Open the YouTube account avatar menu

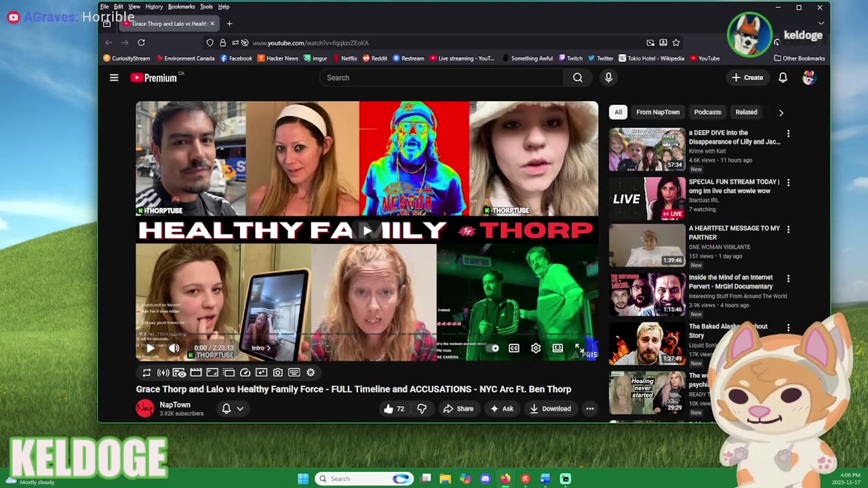click(808, 77)
